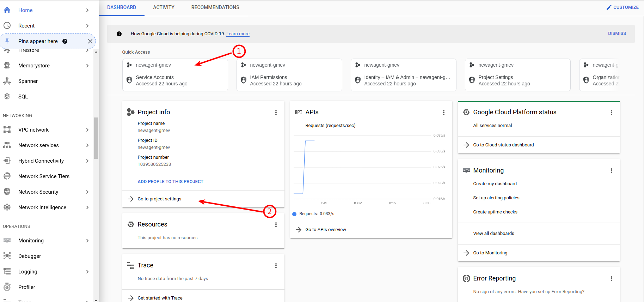Click the COVID-19 banner info icon
Viewport: 644px width, 302px height.
(119, 34)
